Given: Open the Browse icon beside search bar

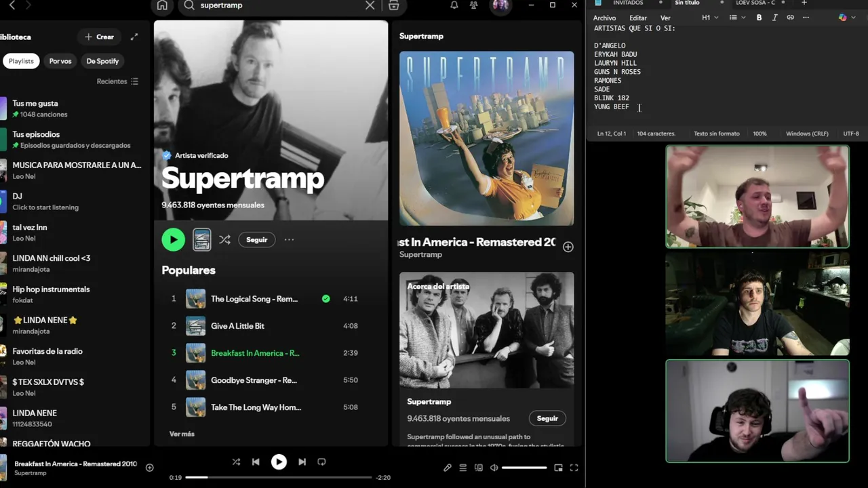Looking at the screenshot, I should click(393, 5).
